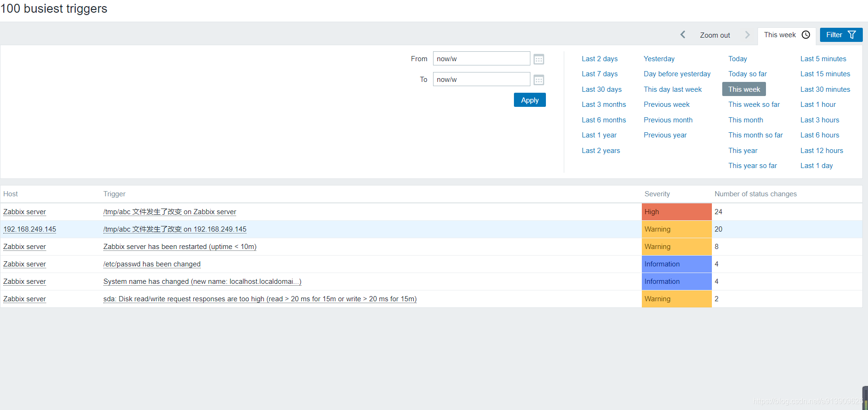Set range to Last 1 day

click(x=816, y=166)
